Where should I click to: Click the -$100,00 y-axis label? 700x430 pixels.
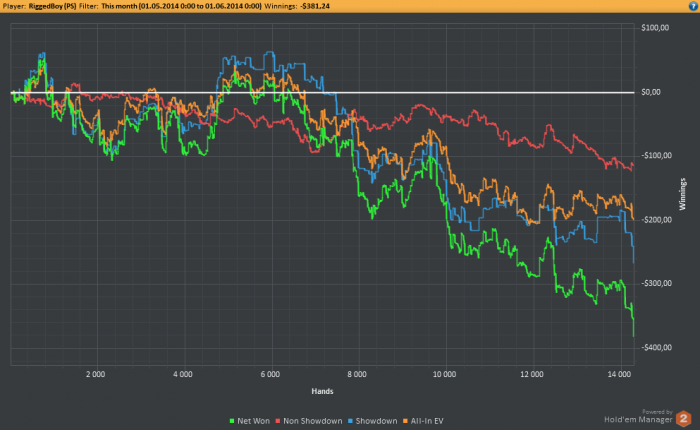coord(656,155)
